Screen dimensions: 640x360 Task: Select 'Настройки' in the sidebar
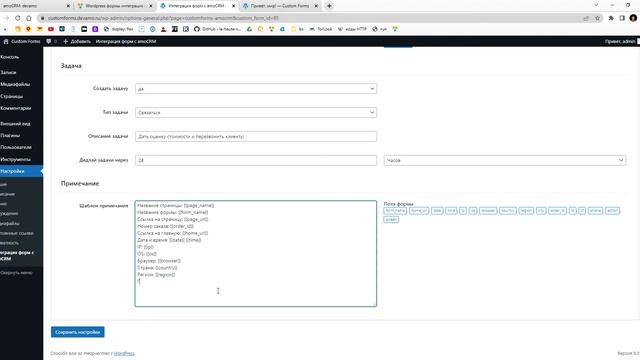(21, 171)
